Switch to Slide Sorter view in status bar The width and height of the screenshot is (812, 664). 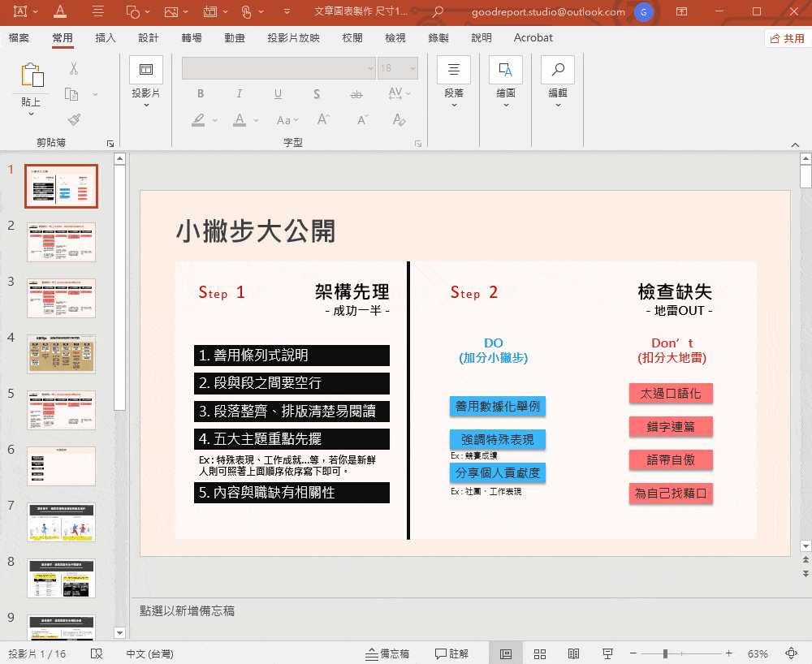click(x=539, y=653)
